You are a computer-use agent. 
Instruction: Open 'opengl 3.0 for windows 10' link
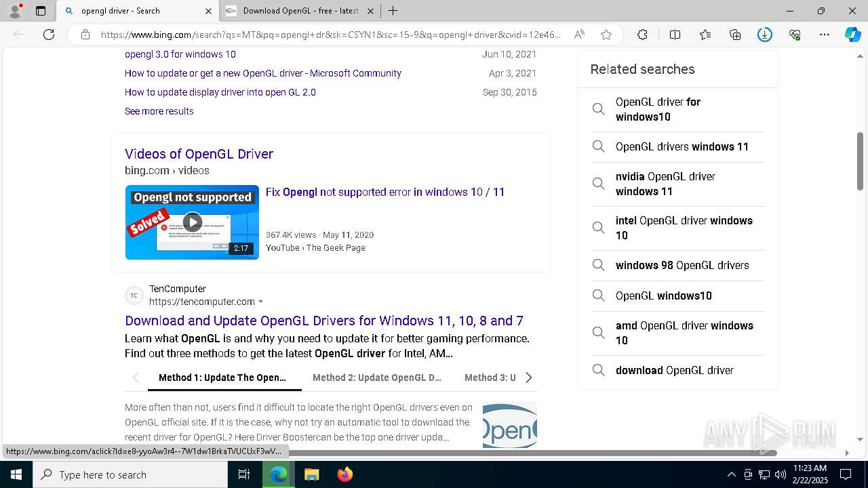pyautogui.click(x=180, y=54)
